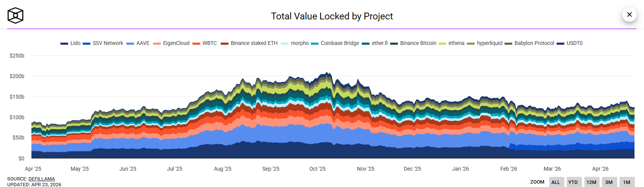This screenshot has height=187, width=644.
Task: Toggle the Lido series in legend
Action: tap(70, 43)
